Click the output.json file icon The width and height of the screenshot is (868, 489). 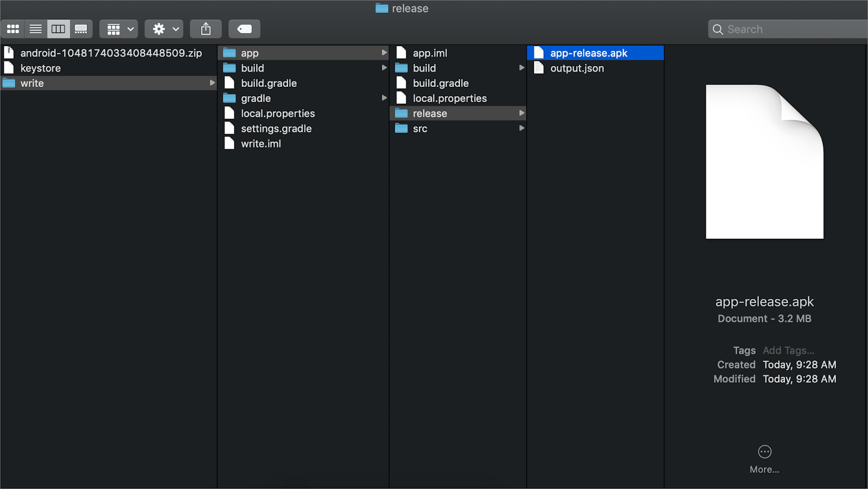click(x=539, y=68)
